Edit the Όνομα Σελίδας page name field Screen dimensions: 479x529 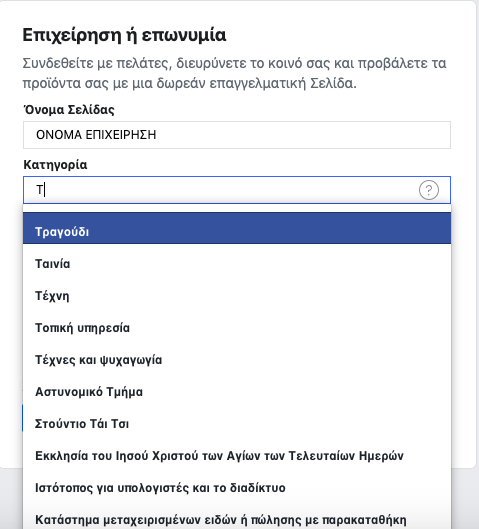click(237, 135)
